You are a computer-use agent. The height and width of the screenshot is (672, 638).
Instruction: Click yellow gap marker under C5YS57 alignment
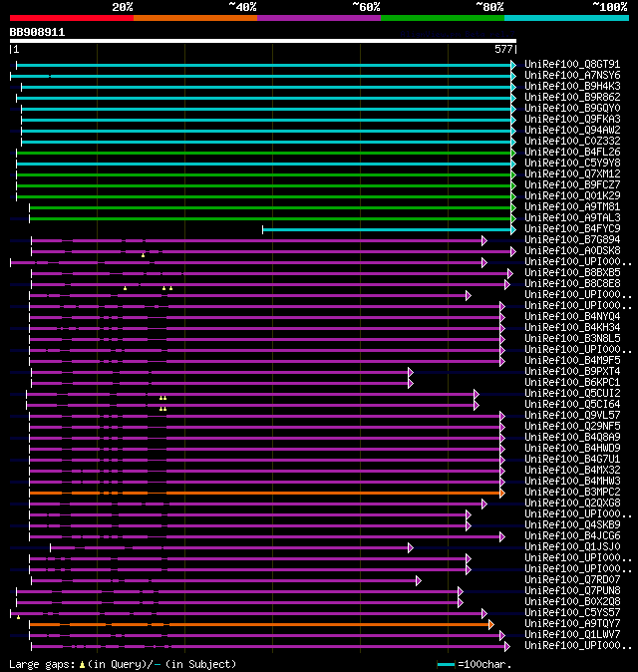point(18,617)
